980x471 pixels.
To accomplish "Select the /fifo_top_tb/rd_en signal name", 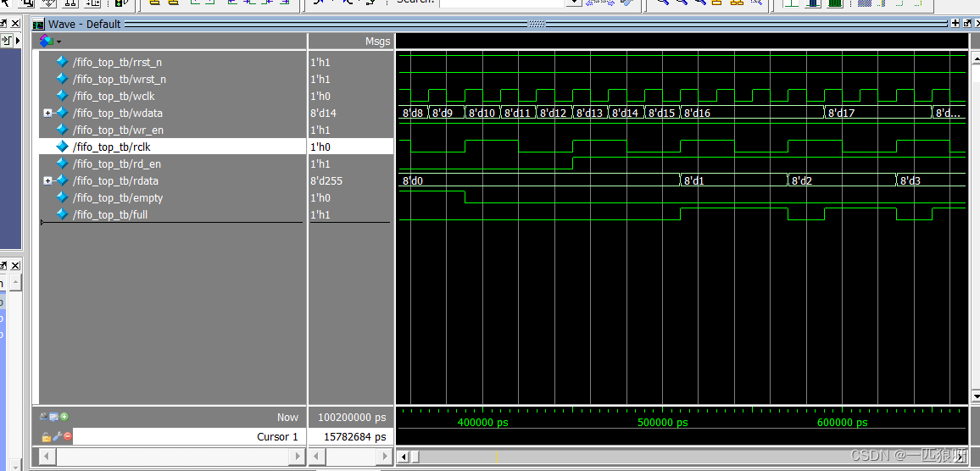I will click(116, 163).
